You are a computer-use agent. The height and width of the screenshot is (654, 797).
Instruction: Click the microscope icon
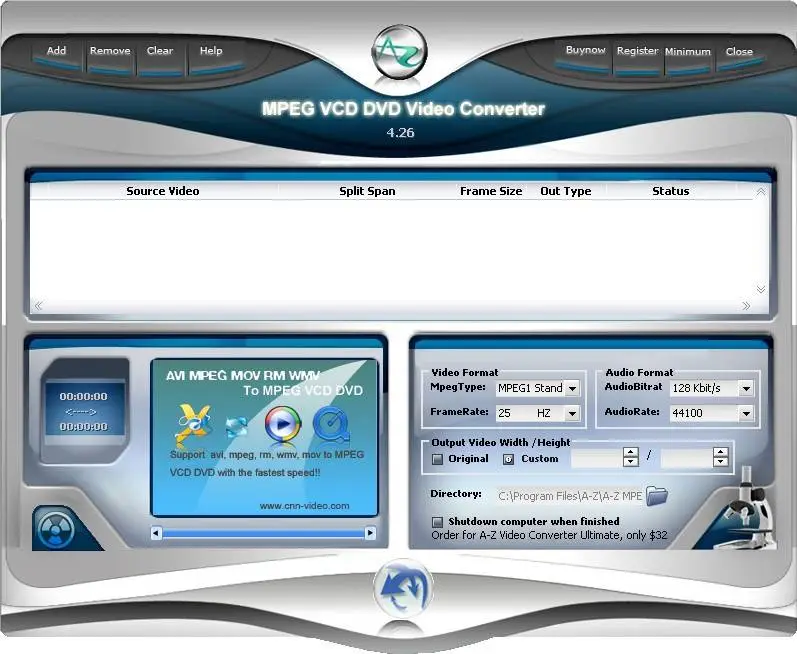pyautogui.click(x=747, y=510)
